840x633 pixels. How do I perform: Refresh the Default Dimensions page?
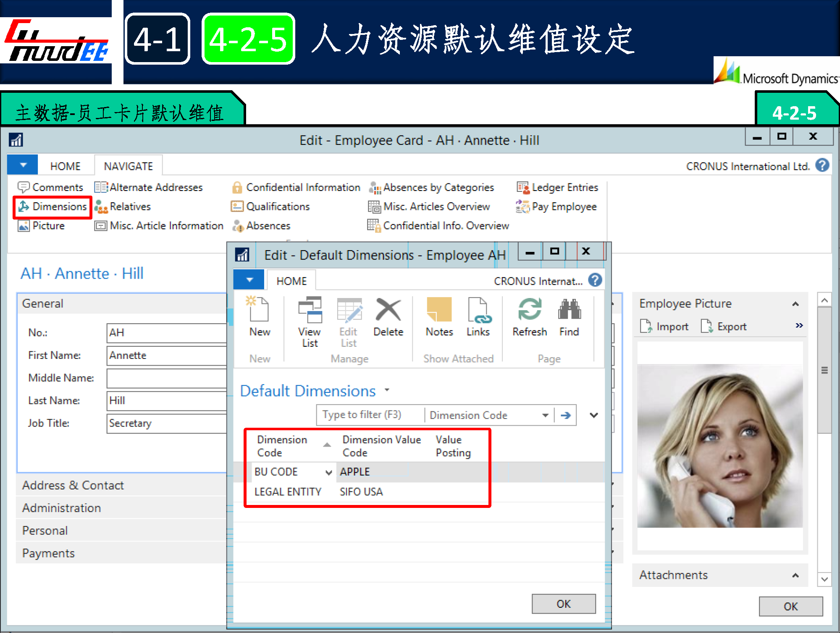pos(529,310)
